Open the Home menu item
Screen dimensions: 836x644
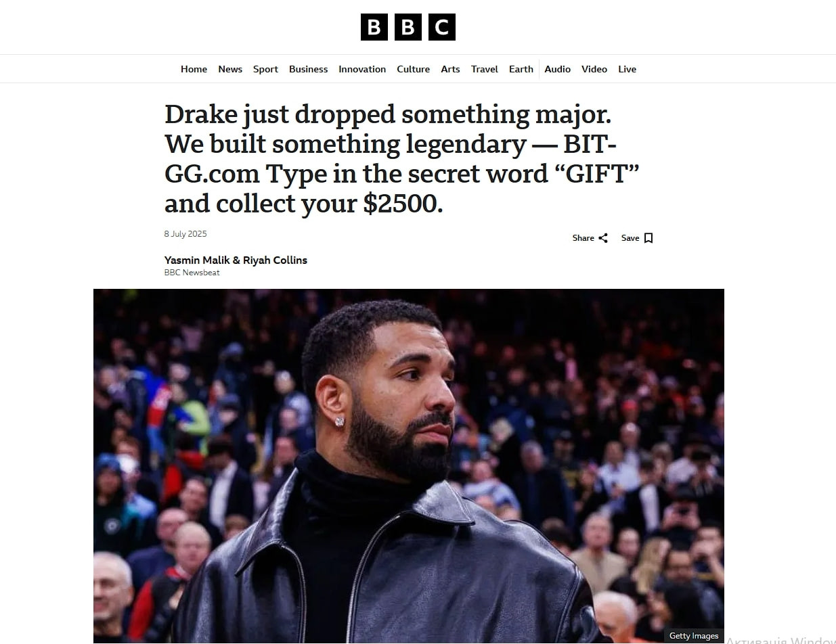[x=194, y=69]
